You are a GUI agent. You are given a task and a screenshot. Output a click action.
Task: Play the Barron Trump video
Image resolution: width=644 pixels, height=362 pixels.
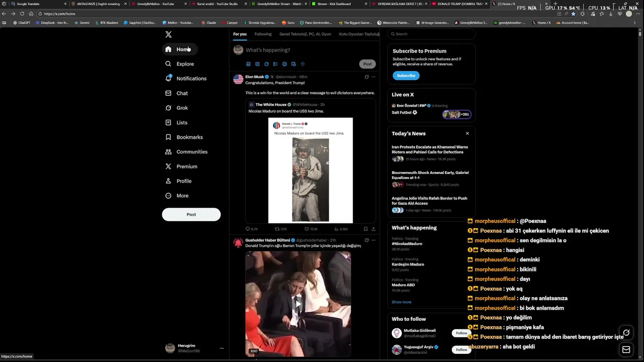298,304
